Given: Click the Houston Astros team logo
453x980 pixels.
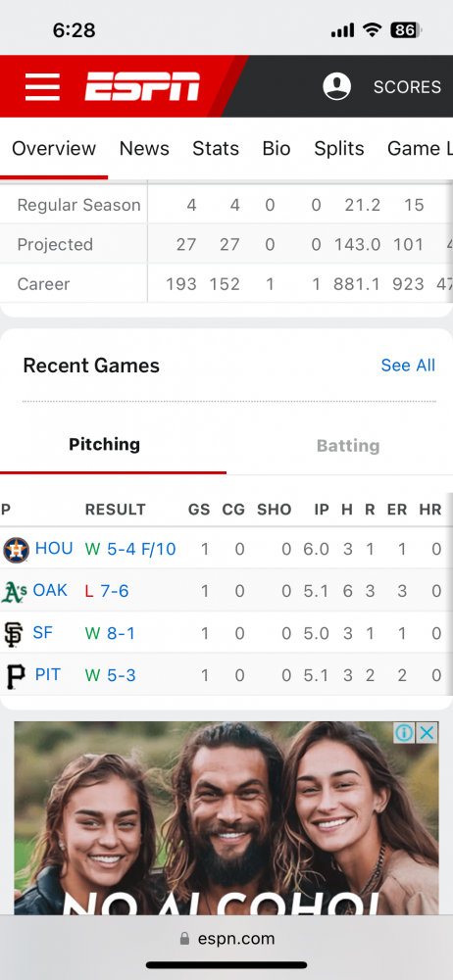Looking at the screenshot, I should 16,550.
